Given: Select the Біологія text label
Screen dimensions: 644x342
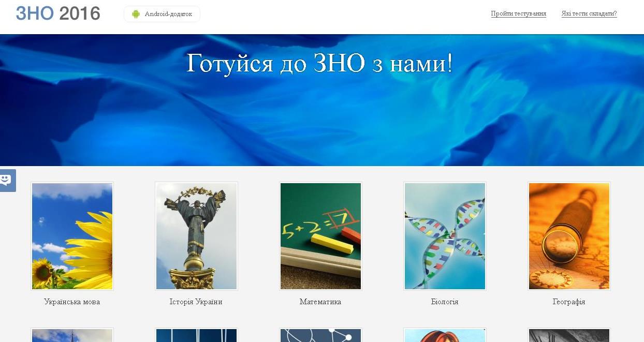Looking at the screenshot, I should coord(445,302).
